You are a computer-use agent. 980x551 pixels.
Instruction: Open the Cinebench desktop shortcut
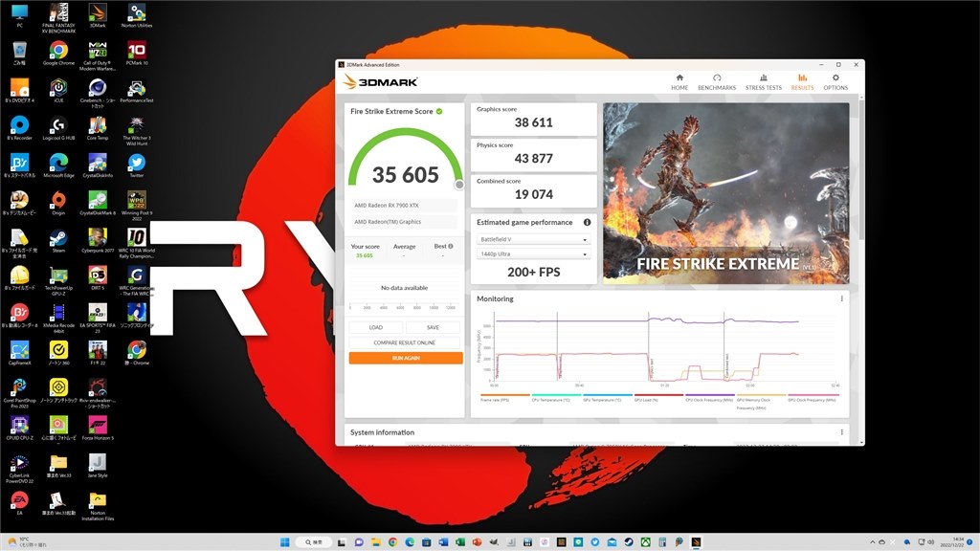(98, 94)
